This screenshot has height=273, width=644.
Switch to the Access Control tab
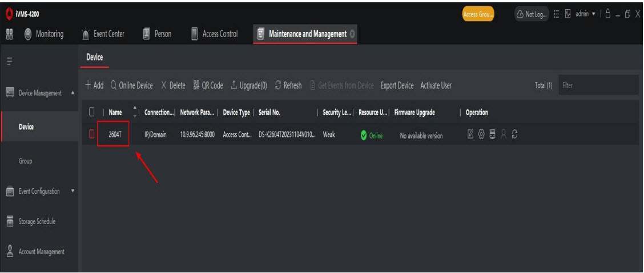coord(214,34)
